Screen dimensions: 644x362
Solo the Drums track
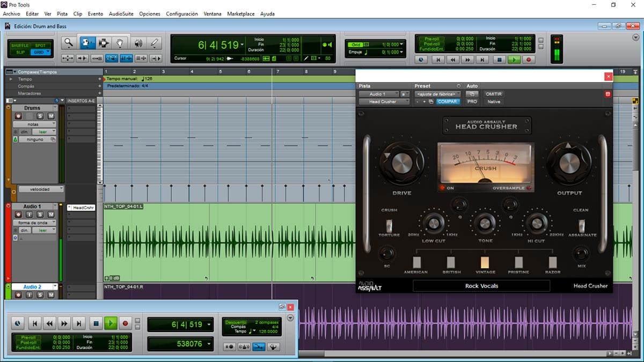click(40, 116)
